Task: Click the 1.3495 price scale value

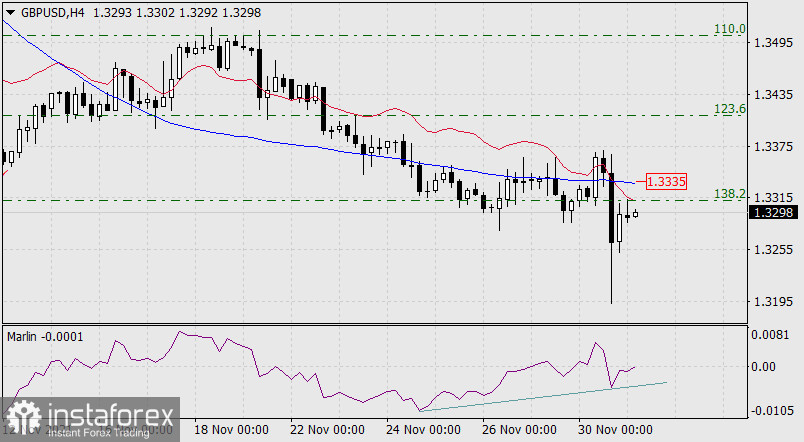Action: coord(775,43)
